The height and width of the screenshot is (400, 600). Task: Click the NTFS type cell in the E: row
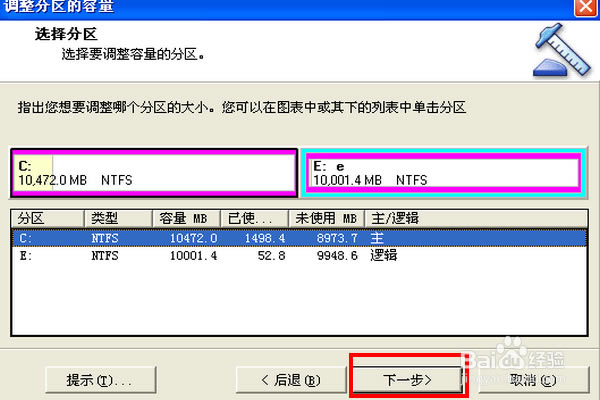(105, 255)
